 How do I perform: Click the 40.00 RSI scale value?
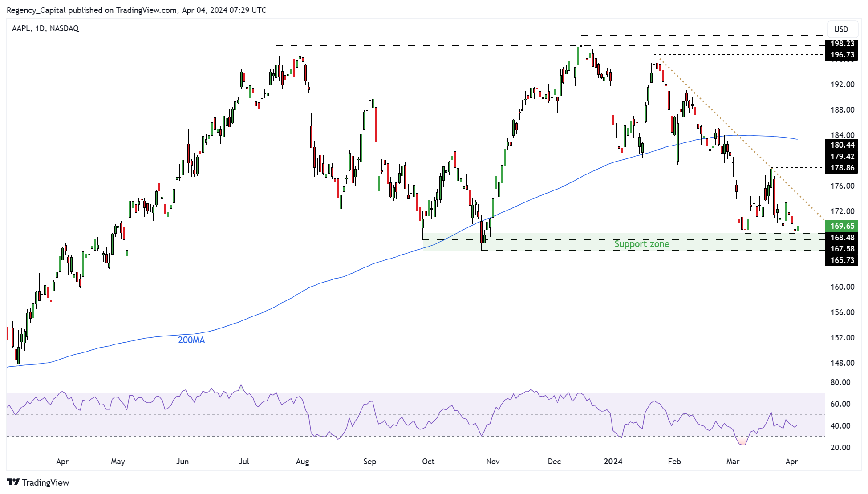click(x=840, y=426)
